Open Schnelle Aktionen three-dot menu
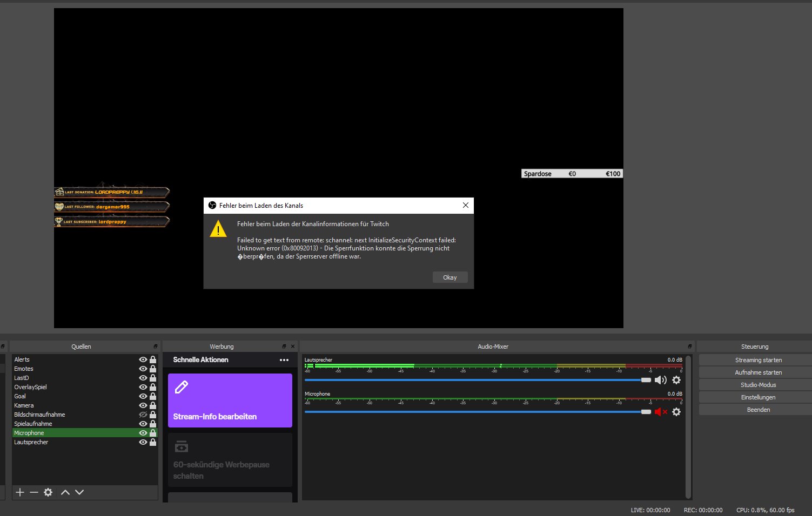The width and height of the screenshot is (812, 516). [284, 360]
